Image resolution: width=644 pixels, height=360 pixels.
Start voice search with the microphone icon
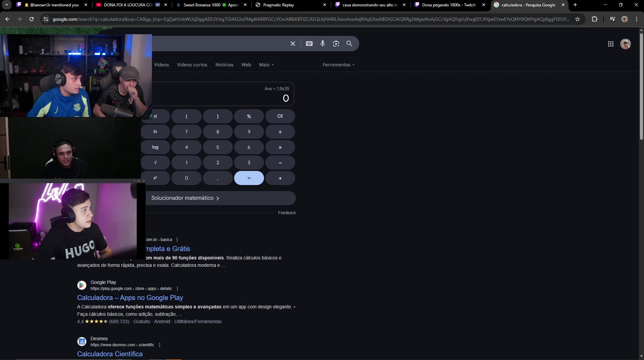(323, 44)
